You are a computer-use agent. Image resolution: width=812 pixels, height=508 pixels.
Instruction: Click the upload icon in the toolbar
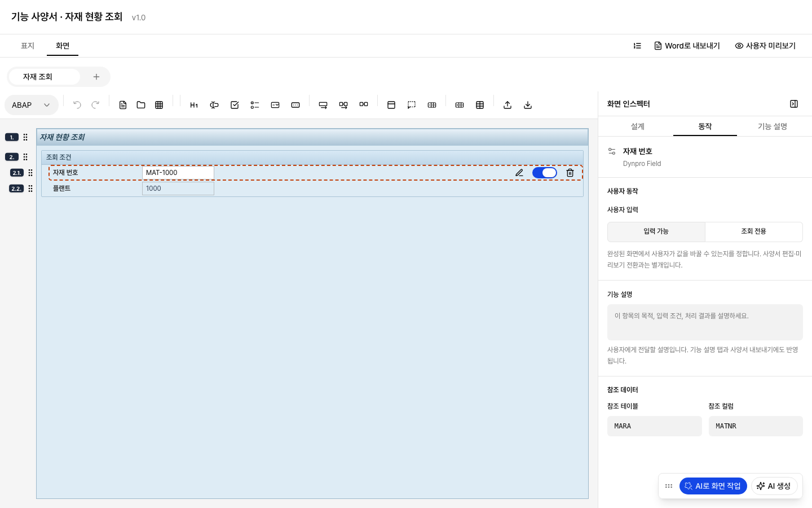point(507,105)
